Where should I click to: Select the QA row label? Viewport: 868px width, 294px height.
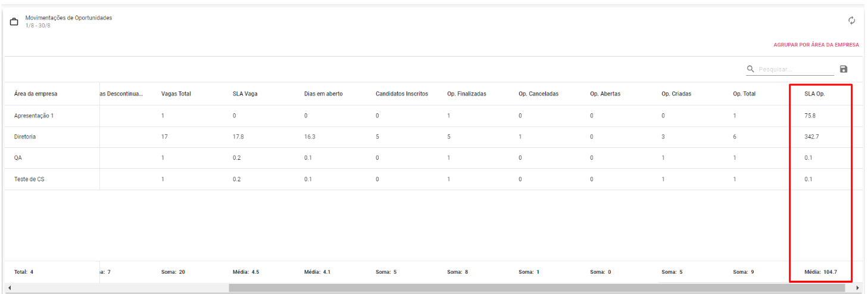point(18,158)
